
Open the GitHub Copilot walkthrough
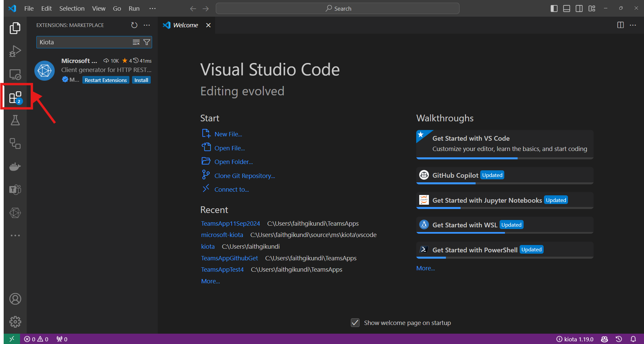(x=505, y=176)
